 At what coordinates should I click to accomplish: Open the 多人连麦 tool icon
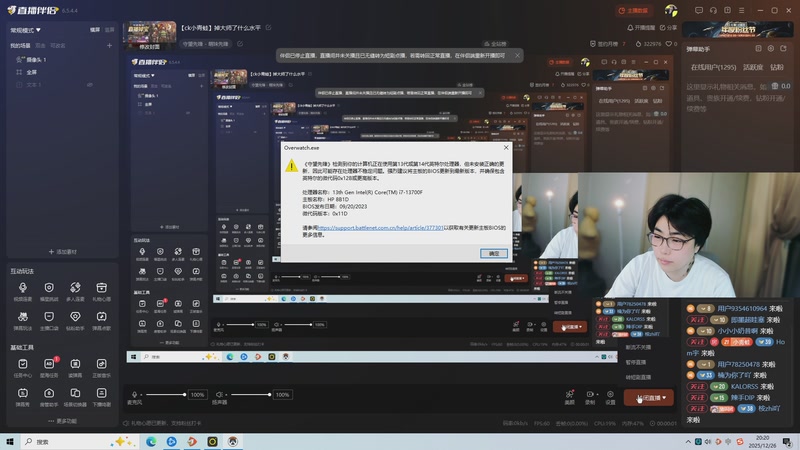75,291
